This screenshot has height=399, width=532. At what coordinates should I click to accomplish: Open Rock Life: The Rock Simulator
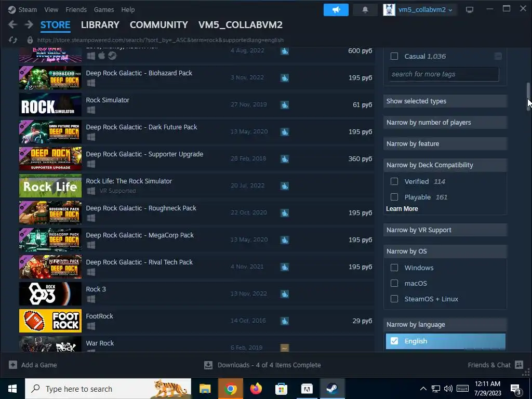pos(197,186)
